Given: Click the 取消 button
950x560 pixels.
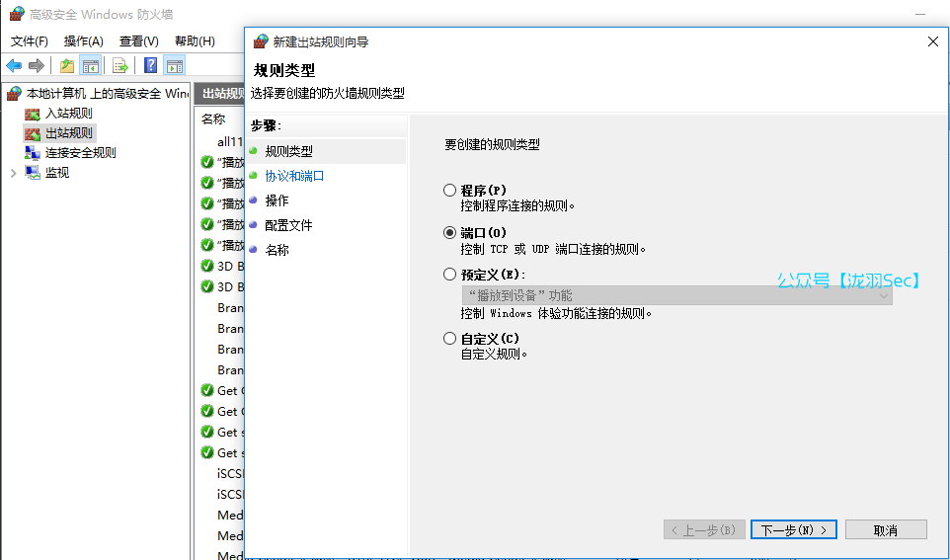Looking at the screenshot, I should 885,530.
